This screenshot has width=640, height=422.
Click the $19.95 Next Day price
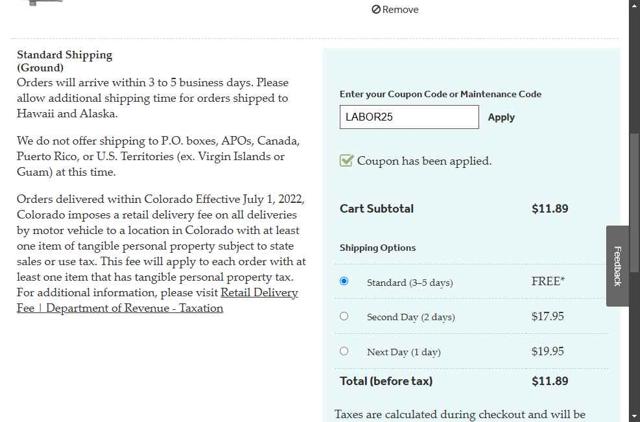[548, 351]
